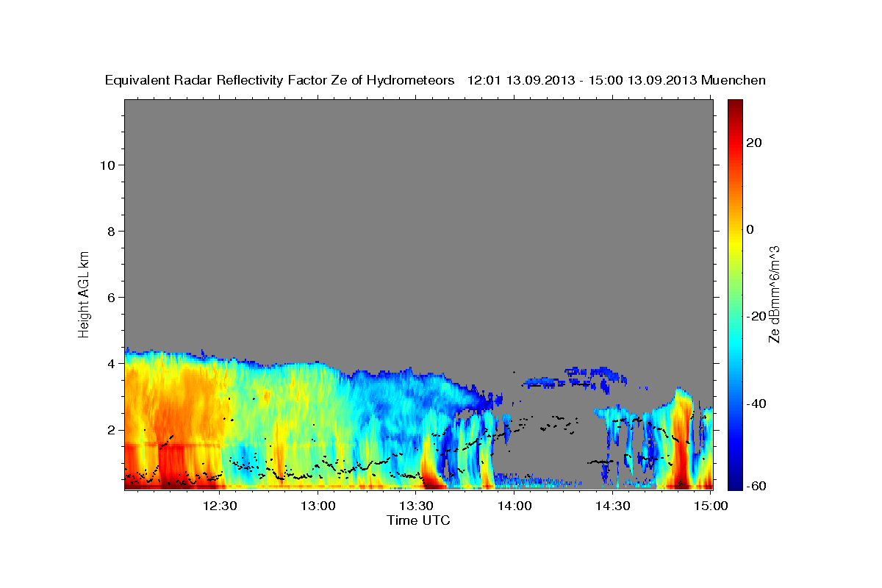Click the colorbar tick value '-20'
Image resolution: width=882 pixels, height=588 pixels.
pyautogui.click(x=756, y=316)
